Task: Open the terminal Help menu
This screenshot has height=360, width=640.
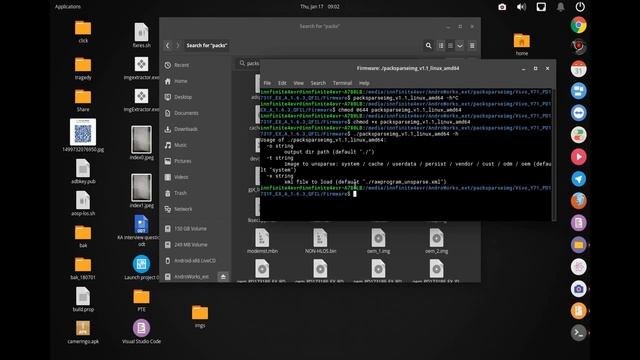Action: pyautogui.click(x=364, y=83)
